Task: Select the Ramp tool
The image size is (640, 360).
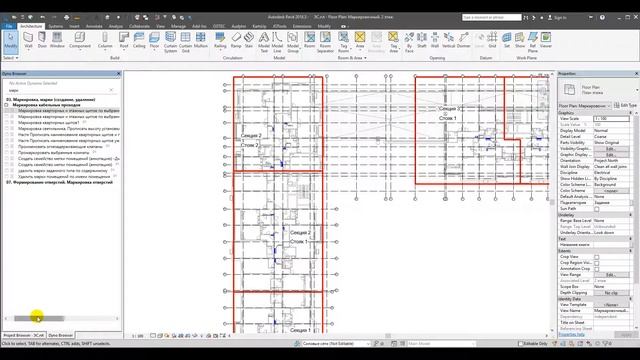Action: [x=236, y=41]
